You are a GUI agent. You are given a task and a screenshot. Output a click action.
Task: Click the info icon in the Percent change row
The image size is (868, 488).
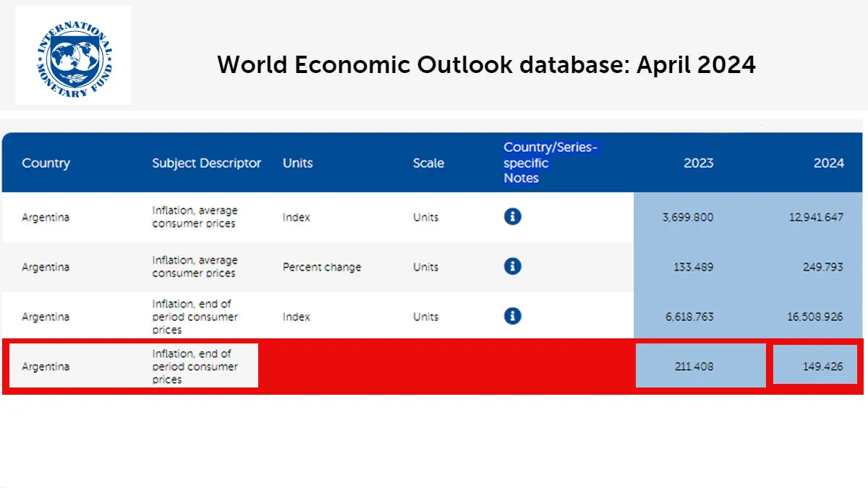pyautogui.click(x=512, y=266)
